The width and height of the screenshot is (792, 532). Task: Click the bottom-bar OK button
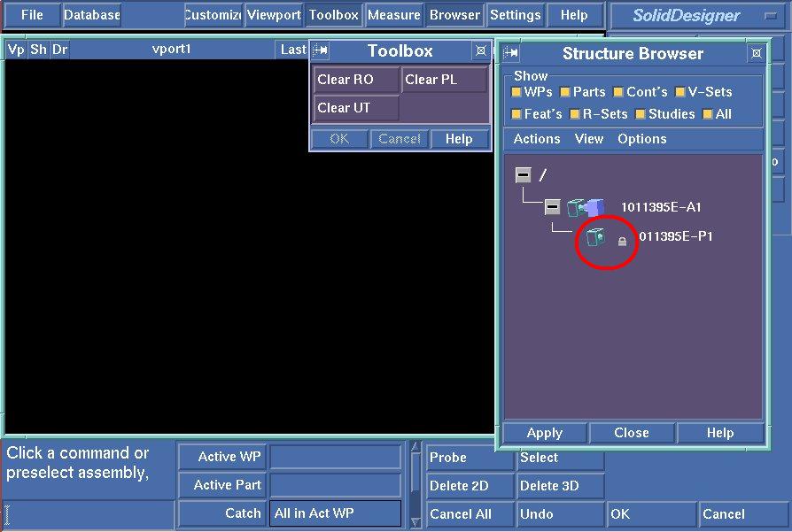click(x=651, y=513)
